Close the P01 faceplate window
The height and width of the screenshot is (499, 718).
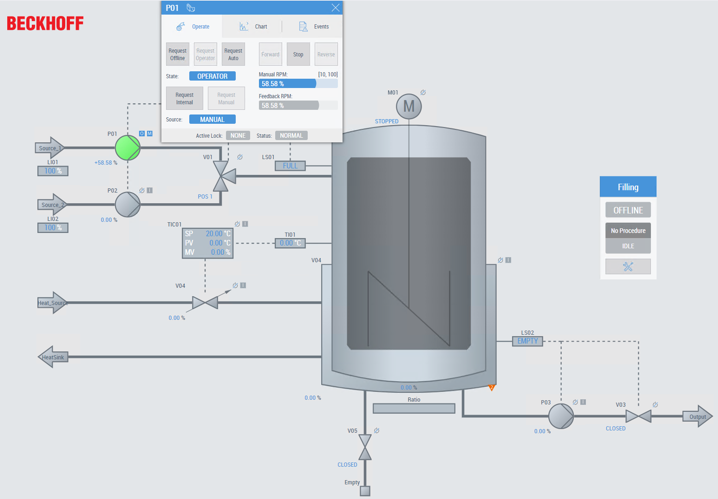coord(335,8)
